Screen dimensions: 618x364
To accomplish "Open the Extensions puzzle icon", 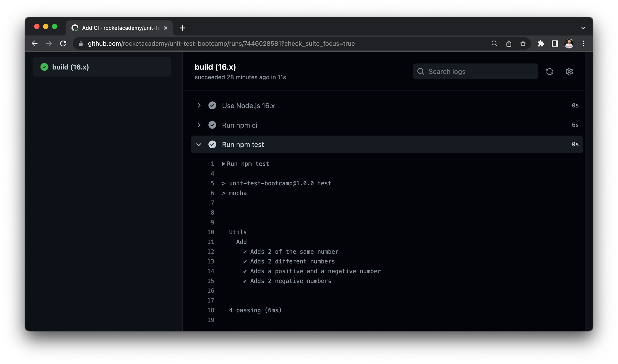I will click(540, 43).
